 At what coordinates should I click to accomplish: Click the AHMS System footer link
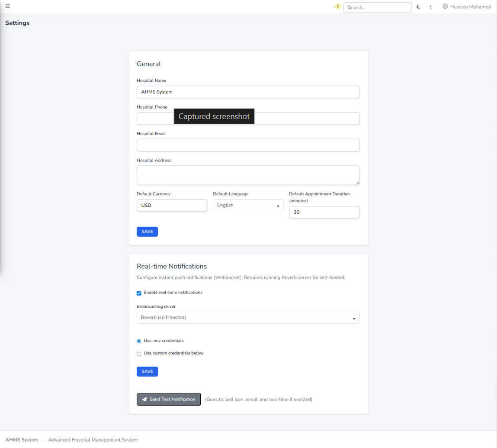[x=22, y=439]
